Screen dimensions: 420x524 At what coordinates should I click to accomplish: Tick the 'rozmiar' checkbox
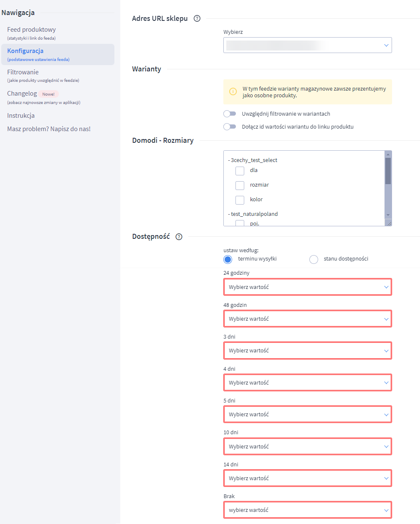[x=240, y=185]
